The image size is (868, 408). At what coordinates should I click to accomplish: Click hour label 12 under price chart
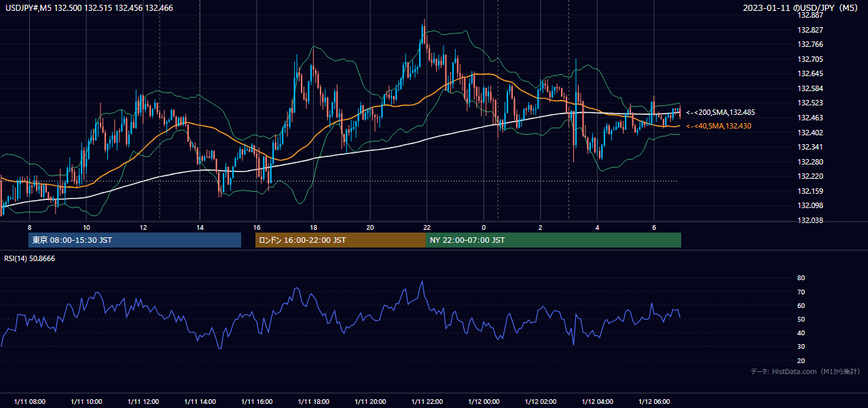(143, 227)
